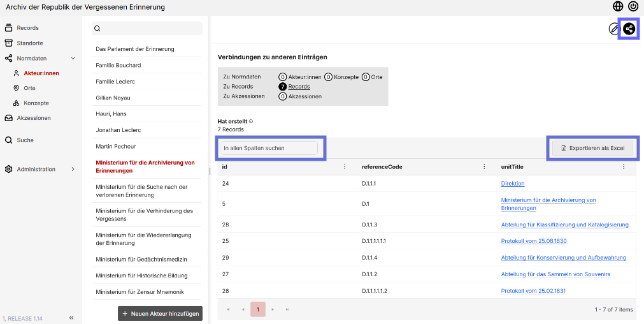
Task: Click the search magnifier in actor list
Action: pos(97,28)
